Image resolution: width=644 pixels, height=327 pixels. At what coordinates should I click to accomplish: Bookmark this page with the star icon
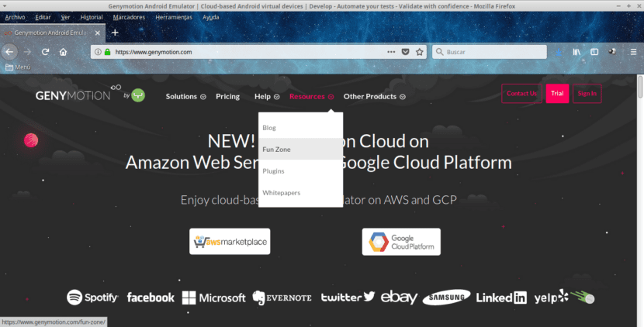tap(420, 52)
